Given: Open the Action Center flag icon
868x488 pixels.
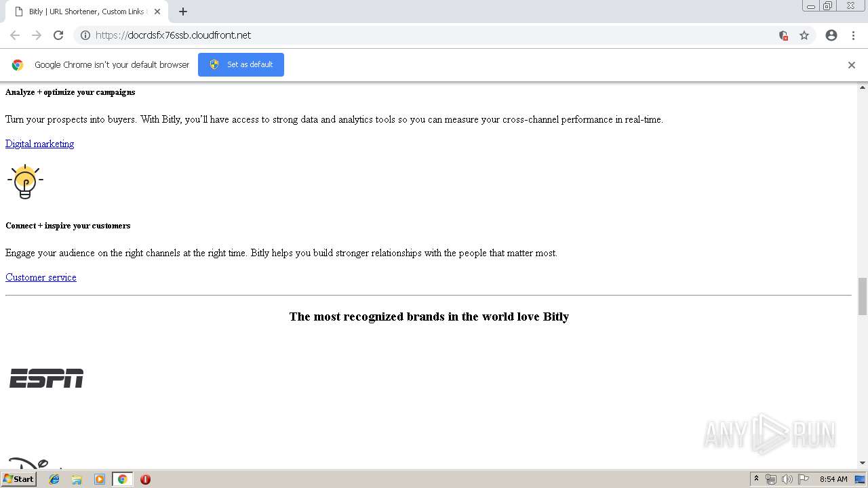Looking at the screenshot, I should [804, 479].
